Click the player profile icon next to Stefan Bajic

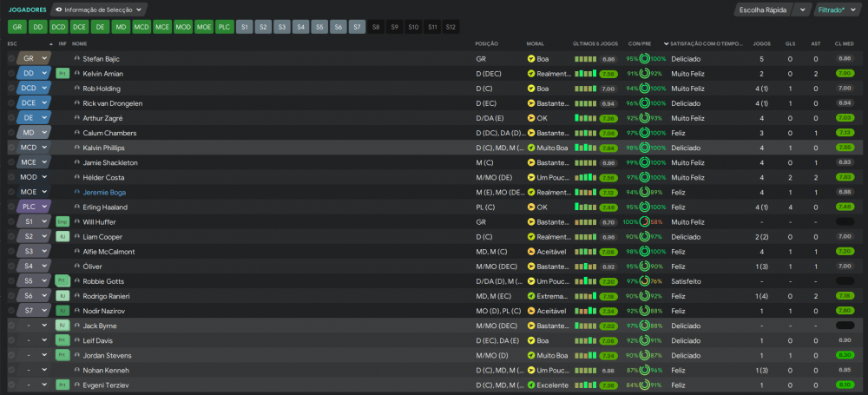pyautogui.click(x=77, y=59)
